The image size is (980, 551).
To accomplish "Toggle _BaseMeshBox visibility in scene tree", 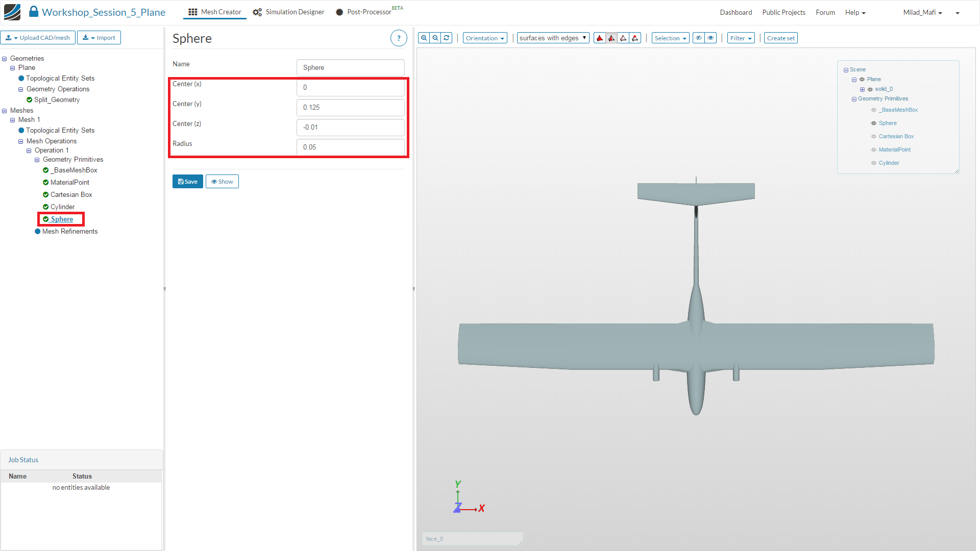I will tap(873, 110).
